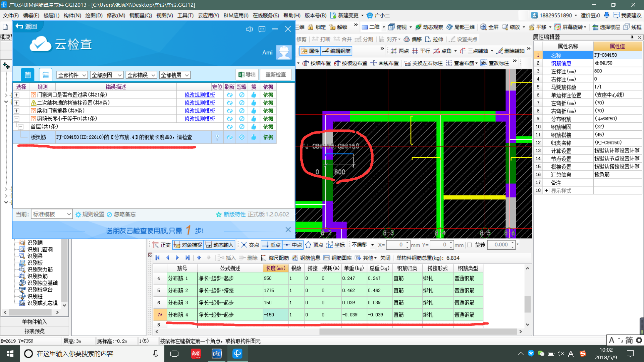644x362 pixels.
Task: Click the 平行 auxiliary axis tool
Action: click(421, 51)
